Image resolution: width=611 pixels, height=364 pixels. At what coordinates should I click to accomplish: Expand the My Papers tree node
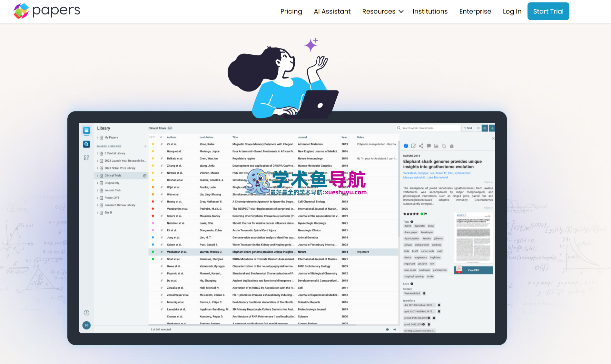coord(97,138)
